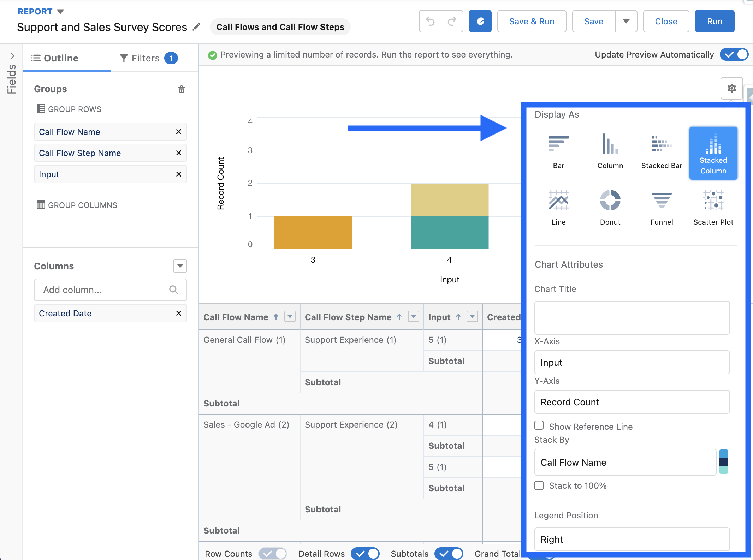Check the Stack to 100% option
This screenshot has width=753, height=560.
click(539, 485)
